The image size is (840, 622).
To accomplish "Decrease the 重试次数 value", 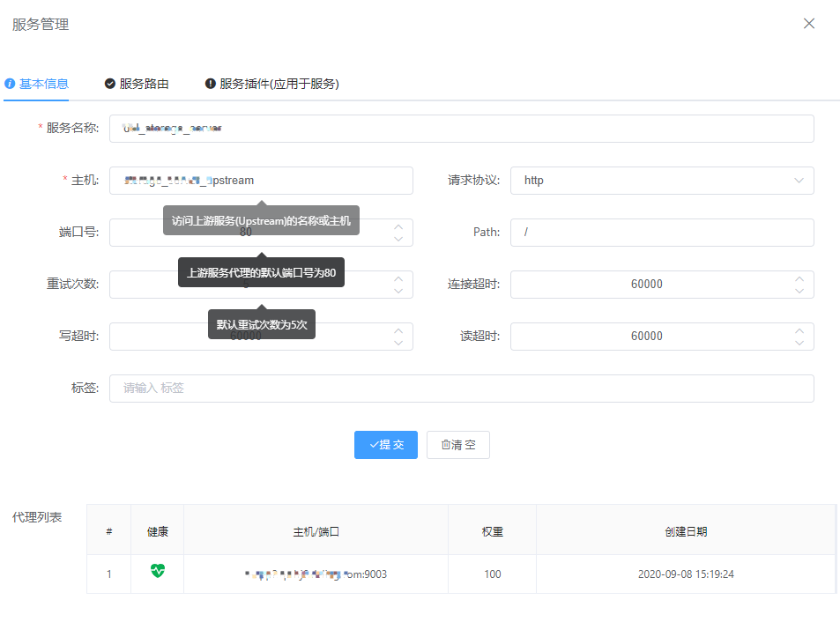I will tap(398, 291).
